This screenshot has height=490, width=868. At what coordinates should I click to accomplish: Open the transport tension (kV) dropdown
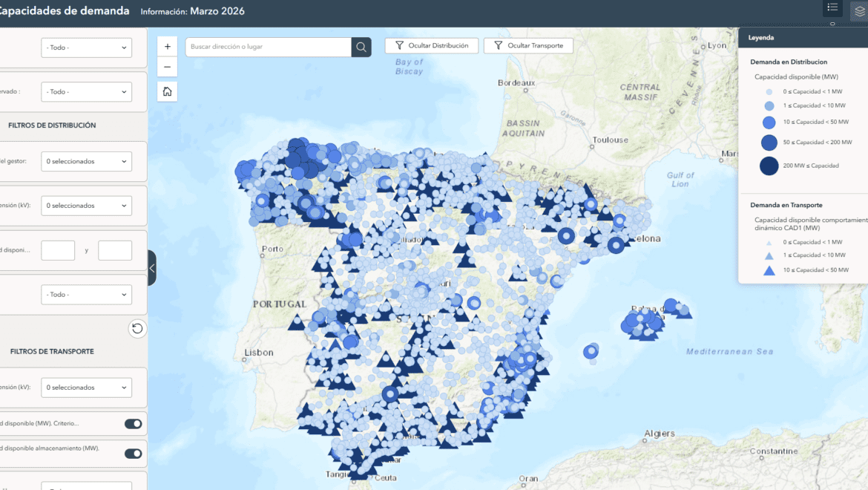[x=86, y=388]
